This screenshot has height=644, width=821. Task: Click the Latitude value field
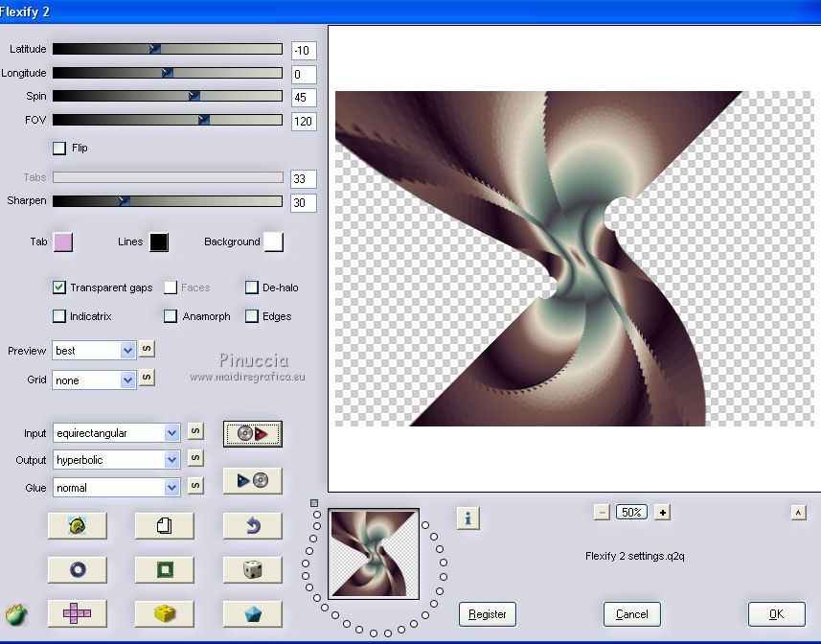click(304, 50)
